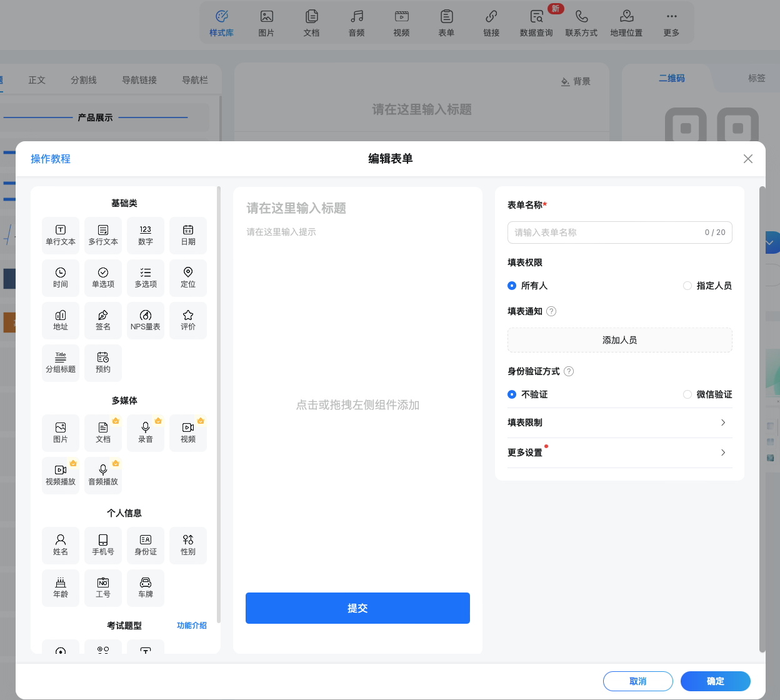Open the 功能介绍 link
Viewport: 780px width, 700px height.
pos(192,626)
